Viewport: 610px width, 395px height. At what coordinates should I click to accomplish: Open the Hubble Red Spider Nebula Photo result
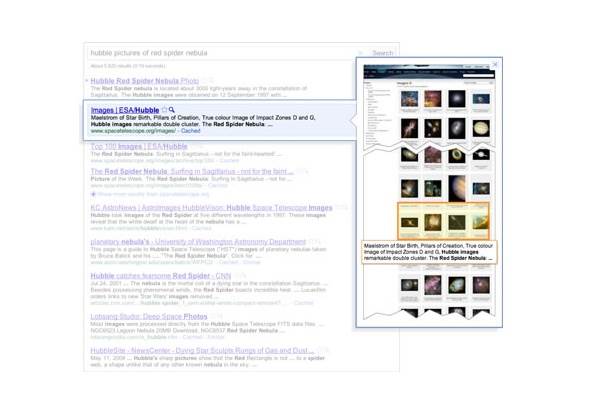click(145, 81)
